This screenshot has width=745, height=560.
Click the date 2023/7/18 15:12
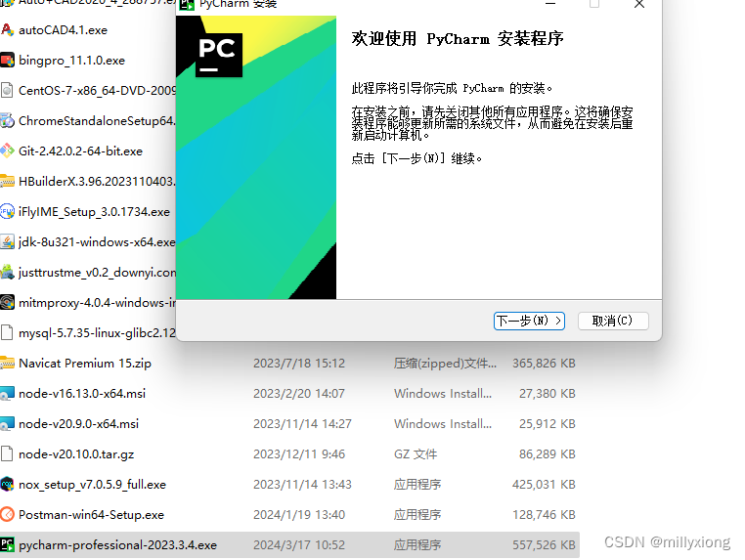pyautogui.click(x=299, y=364)
